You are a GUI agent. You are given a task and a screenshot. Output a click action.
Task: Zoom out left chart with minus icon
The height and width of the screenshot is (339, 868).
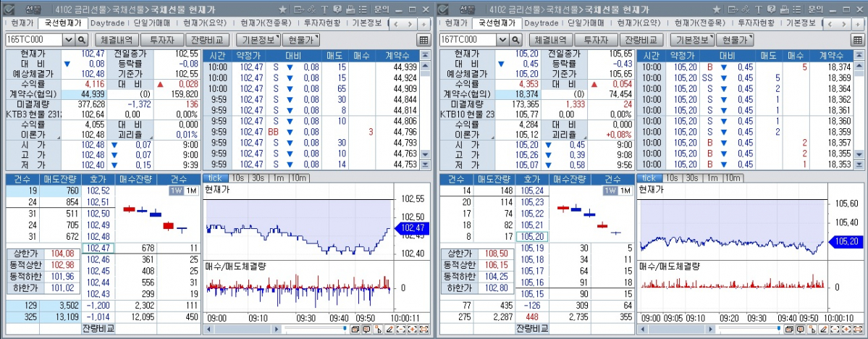(x=401, y=329)
